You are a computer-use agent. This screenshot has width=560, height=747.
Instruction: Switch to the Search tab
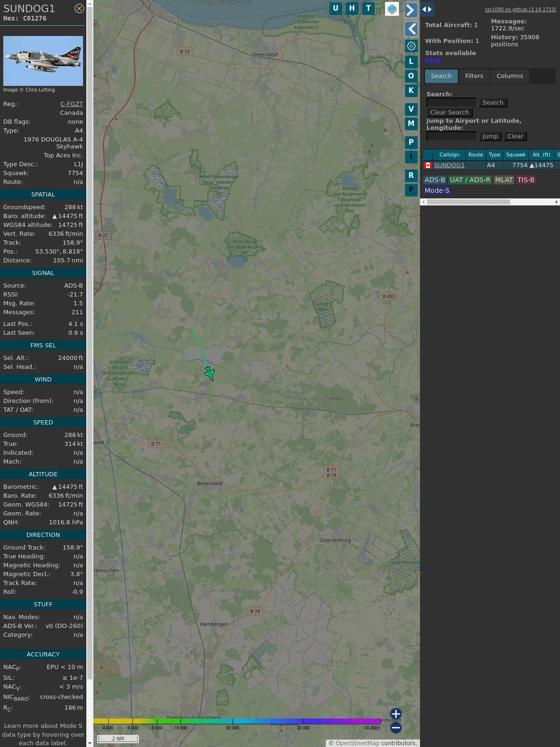click(441, 76)
